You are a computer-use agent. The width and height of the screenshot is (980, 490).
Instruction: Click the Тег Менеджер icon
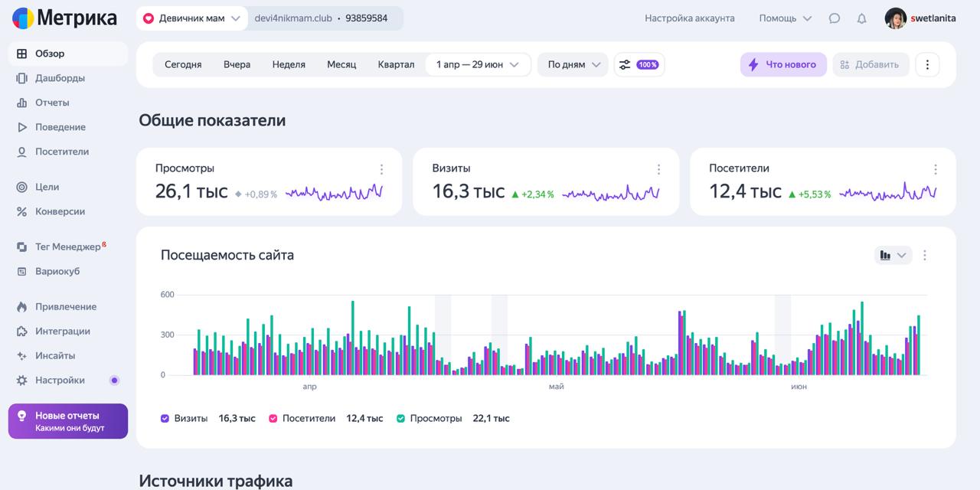tap(21, 247)
